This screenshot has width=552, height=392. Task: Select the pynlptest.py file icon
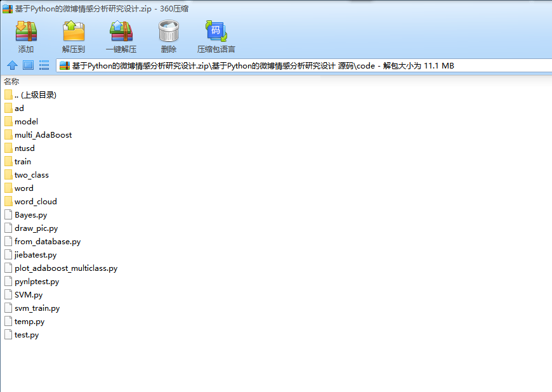click(8, 282)
